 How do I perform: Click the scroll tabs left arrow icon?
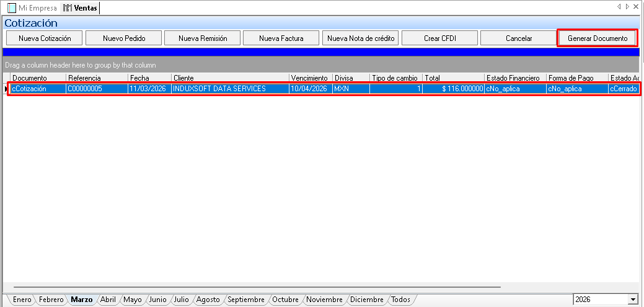(619, 7)
